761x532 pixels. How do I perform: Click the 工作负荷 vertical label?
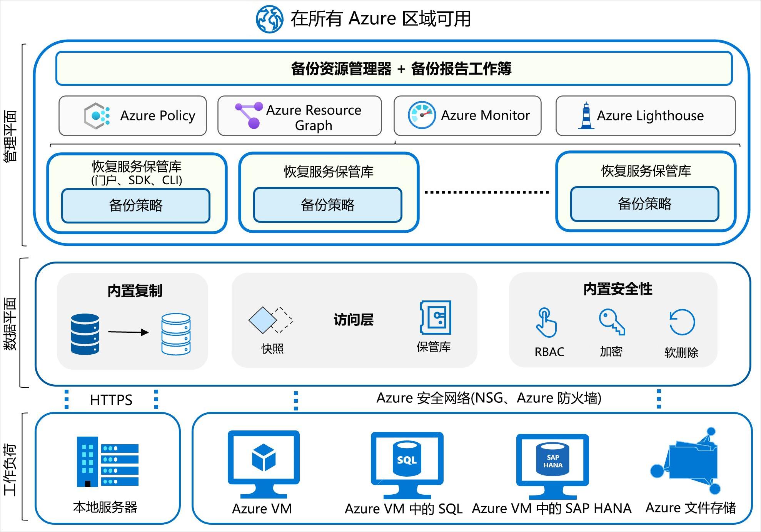tap(10, 469)
